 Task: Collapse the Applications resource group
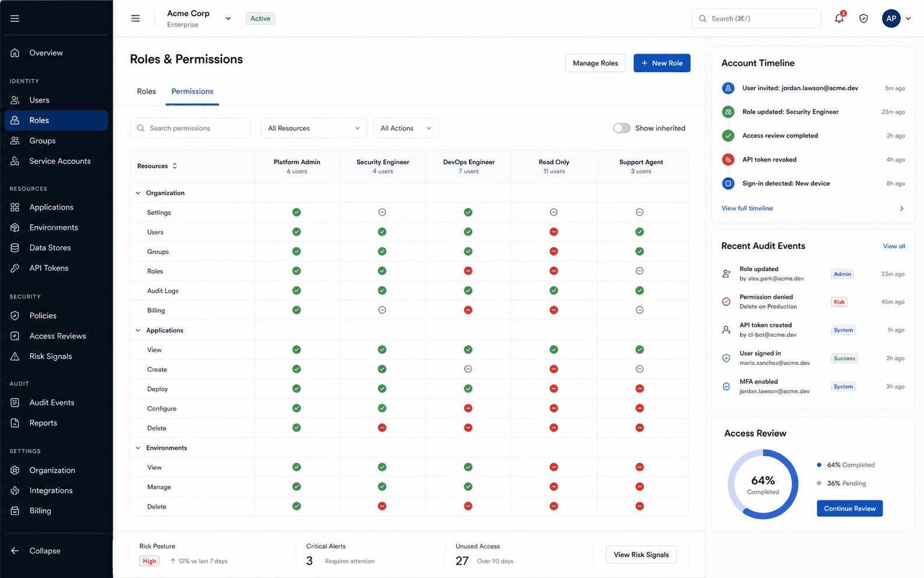(138, 330)
